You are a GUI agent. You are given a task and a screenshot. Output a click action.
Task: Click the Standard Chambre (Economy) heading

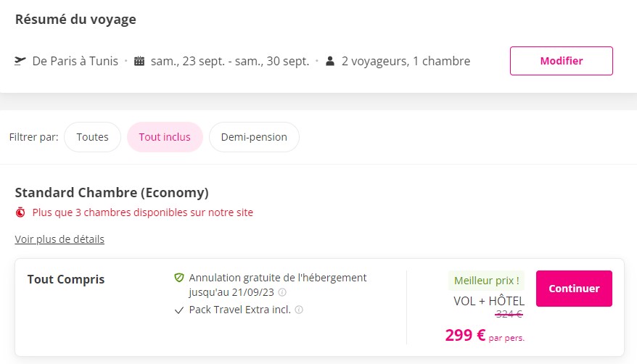point(112,192)
